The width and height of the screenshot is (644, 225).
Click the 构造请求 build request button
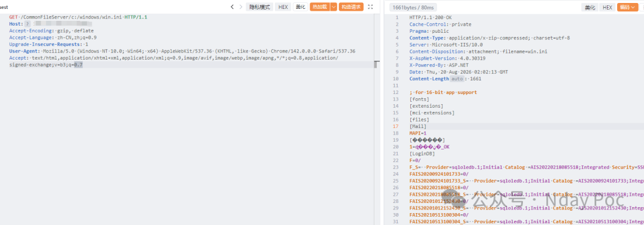(351, 7)
